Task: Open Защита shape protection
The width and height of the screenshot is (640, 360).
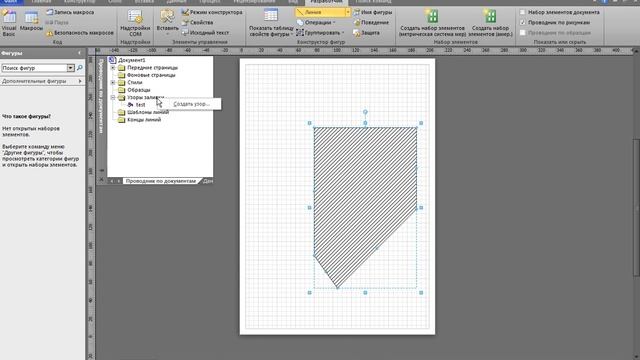Action: (x=367, y=33)
